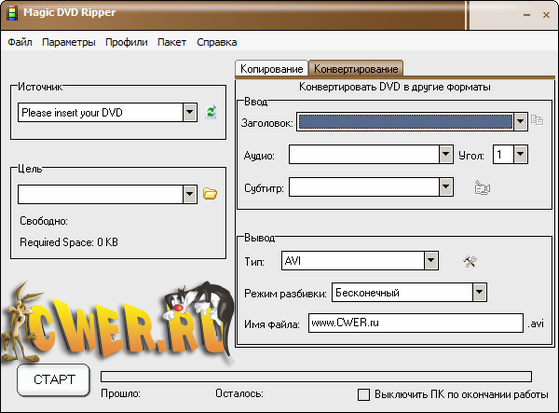Click the Прошло: elapsed label
Viewport: 559px width, 413px height.
(120, 394)
